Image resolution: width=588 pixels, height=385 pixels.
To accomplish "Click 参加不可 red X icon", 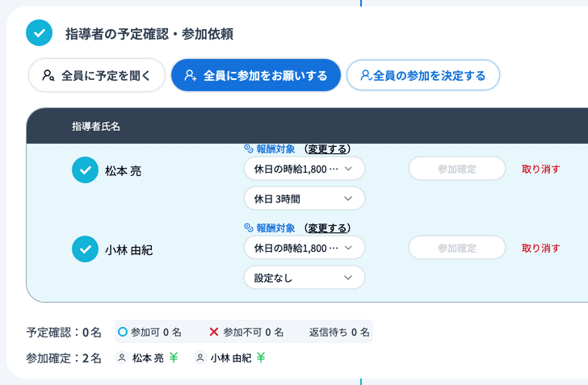I will pos(214,332).
